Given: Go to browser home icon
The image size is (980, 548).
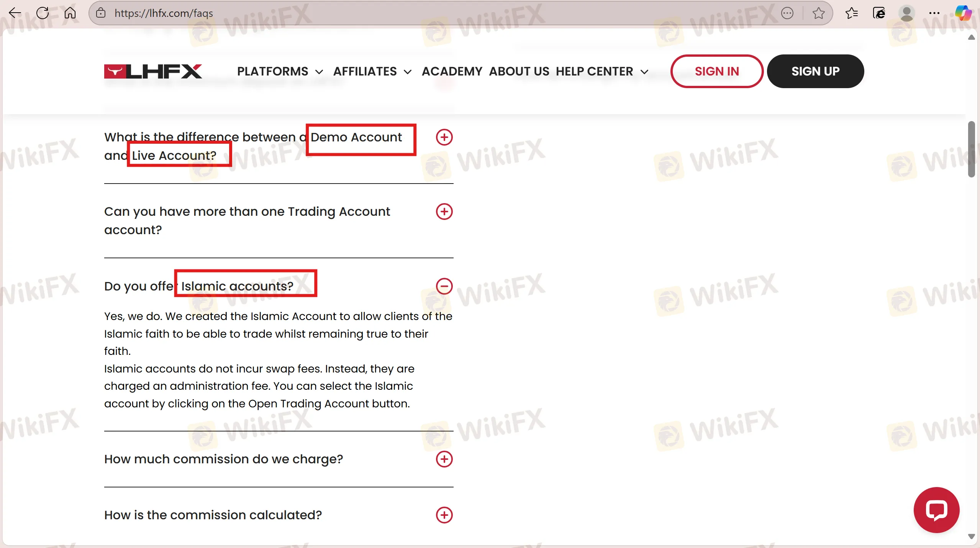Looking at the screenshot, I should pyautogui.click(x=70, y=13).
